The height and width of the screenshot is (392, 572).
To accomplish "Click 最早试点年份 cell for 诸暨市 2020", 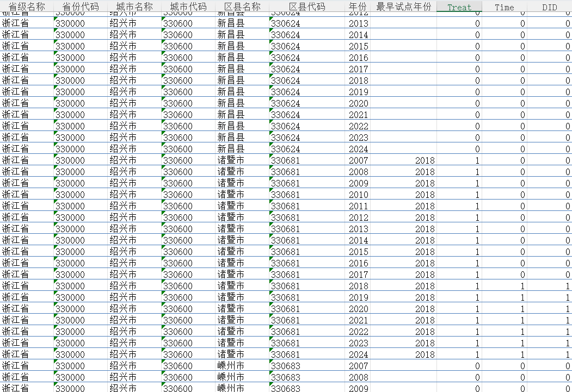I will tap(403, 309).
